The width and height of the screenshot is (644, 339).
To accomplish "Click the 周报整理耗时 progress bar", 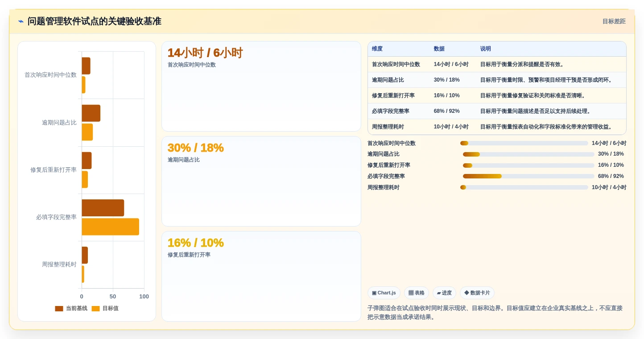I will pos(524,187).
